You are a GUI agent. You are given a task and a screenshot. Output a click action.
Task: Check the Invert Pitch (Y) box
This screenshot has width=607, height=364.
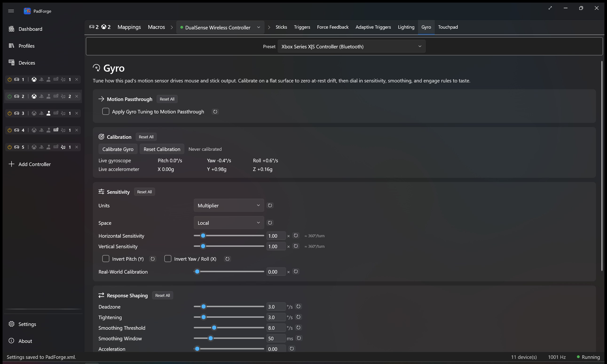[106, 259]
